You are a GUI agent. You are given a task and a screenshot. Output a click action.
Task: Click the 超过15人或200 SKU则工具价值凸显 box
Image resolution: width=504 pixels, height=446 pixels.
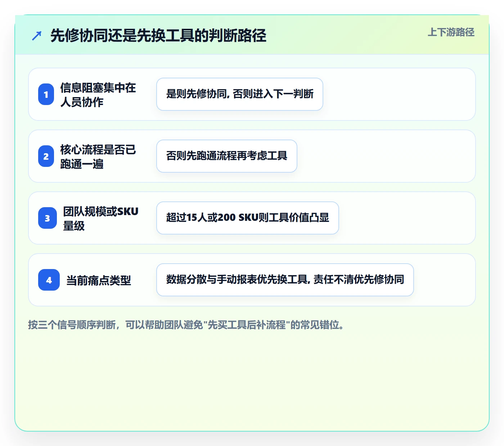point(248,218)
